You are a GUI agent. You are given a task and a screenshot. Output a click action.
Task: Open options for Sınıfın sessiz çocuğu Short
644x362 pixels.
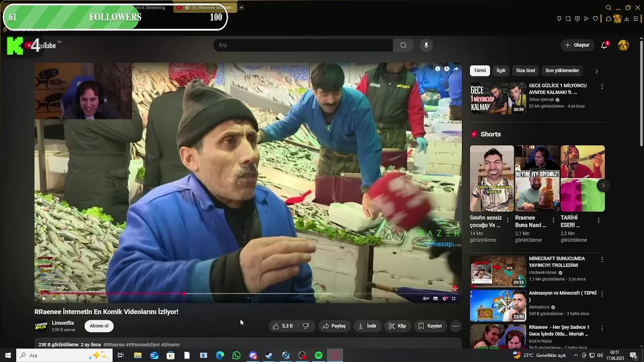[508, 220]
